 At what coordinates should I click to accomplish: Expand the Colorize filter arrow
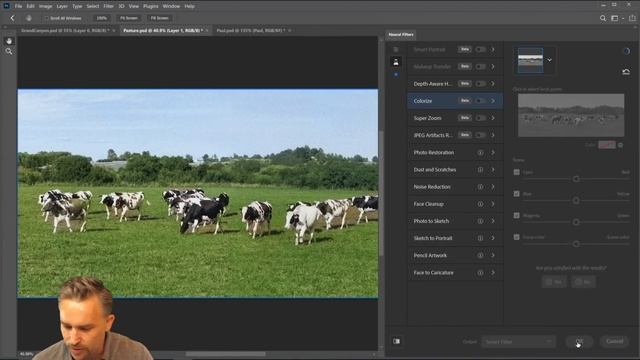coord(493,101)
